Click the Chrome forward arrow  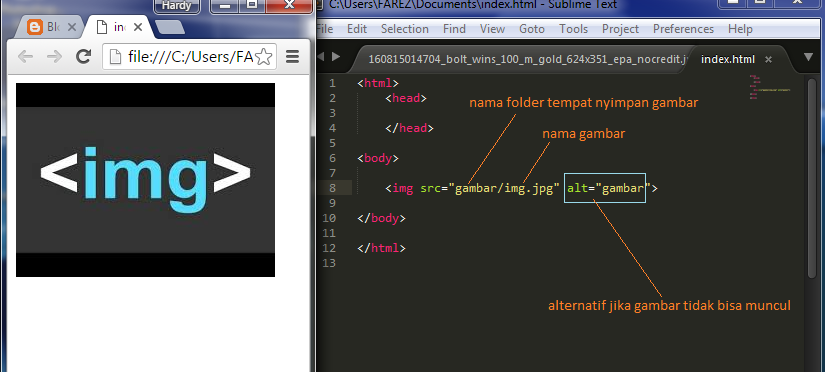click(x=54, y=56)
